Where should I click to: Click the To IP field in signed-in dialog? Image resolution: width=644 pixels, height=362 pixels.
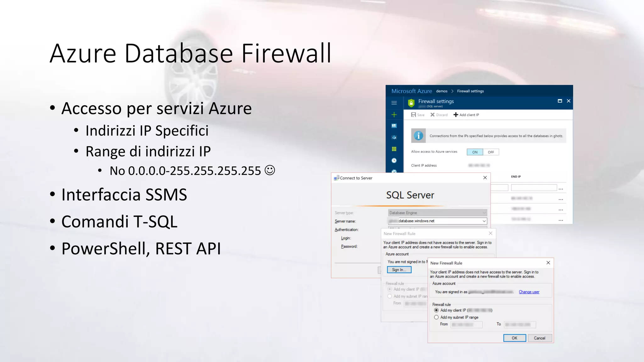click(520, 325)
